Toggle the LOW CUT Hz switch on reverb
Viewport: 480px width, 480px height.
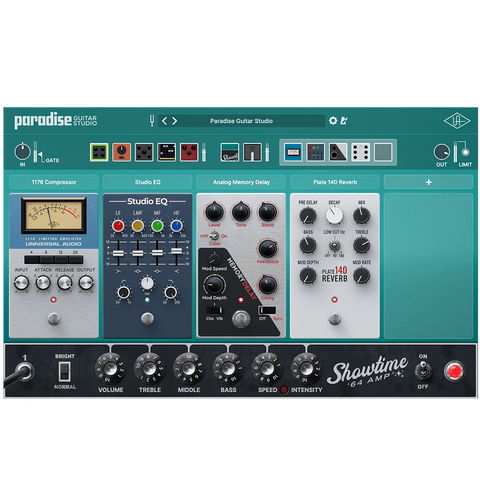click(x=334, y=246)
